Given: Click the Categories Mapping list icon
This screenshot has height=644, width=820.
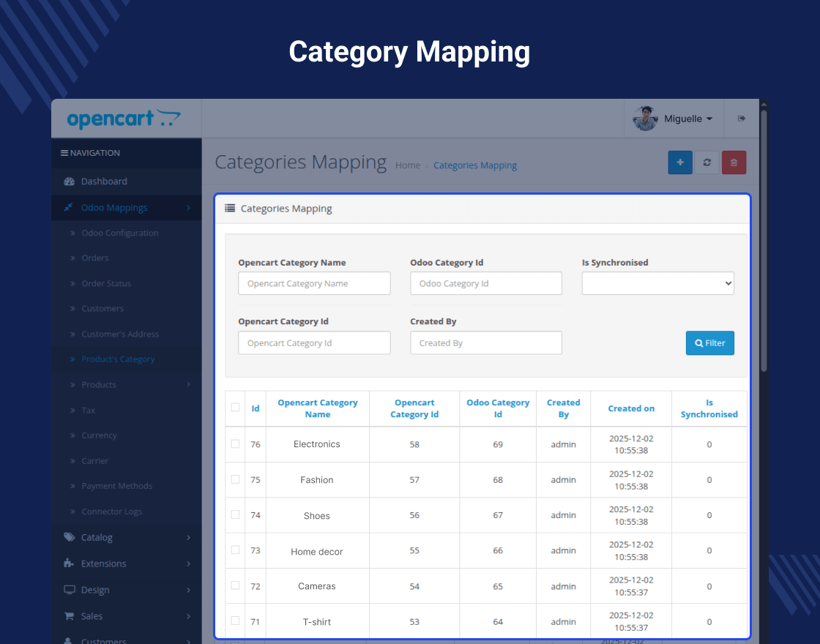Looking at the screenshot, I should coord(230,208).
